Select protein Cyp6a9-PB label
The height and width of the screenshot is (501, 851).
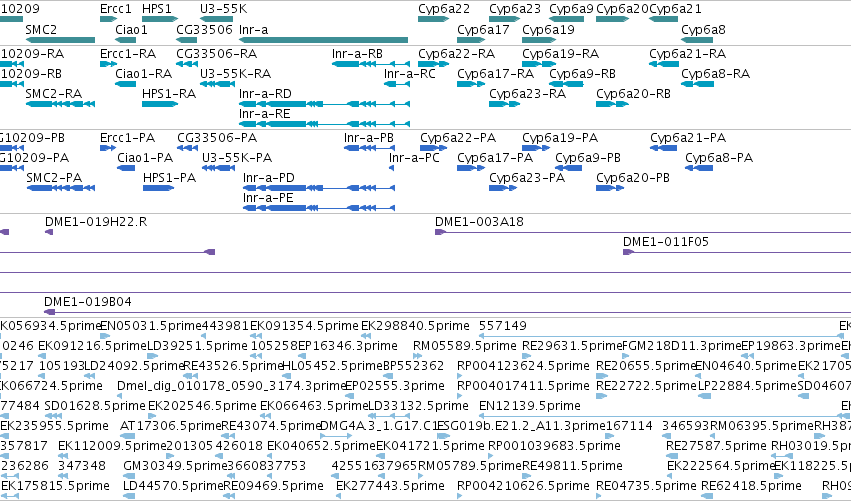point(588,157)
